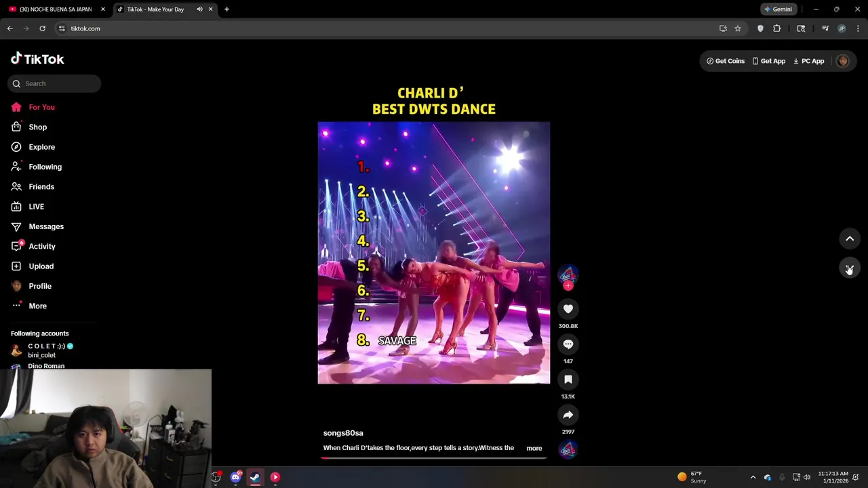Open the JP Chrome profile
The height and width of the screenshot is (488, 868).
[x=842, y=28]
